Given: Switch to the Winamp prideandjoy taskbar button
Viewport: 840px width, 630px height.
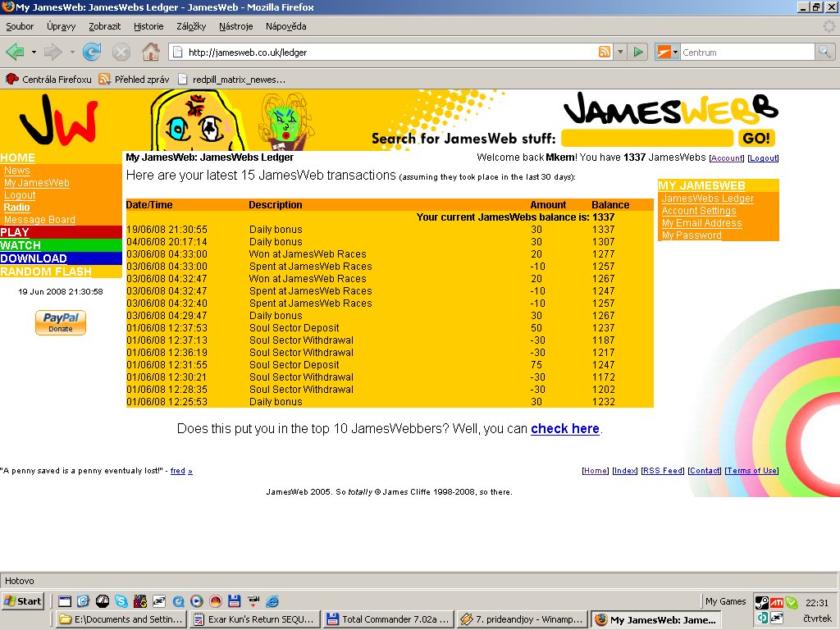Looking at the screenshot, I should click(x=523, y=619).
